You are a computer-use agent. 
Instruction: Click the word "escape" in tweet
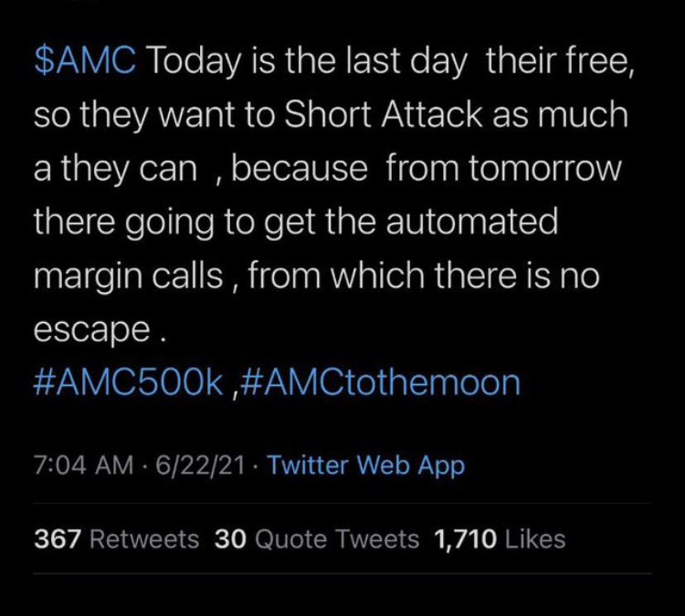(x=91, y=330)
